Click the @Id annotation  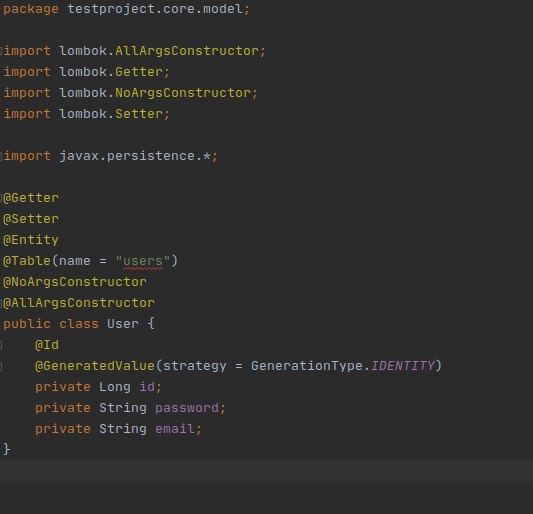(x=47, y=345)
